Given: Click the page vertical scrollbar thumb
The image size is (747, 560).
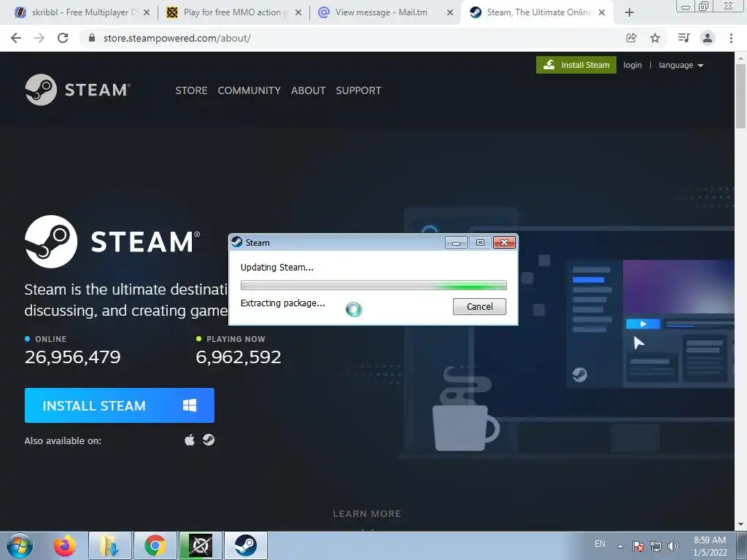Looking at the screenshot, I should click(740, 96).
